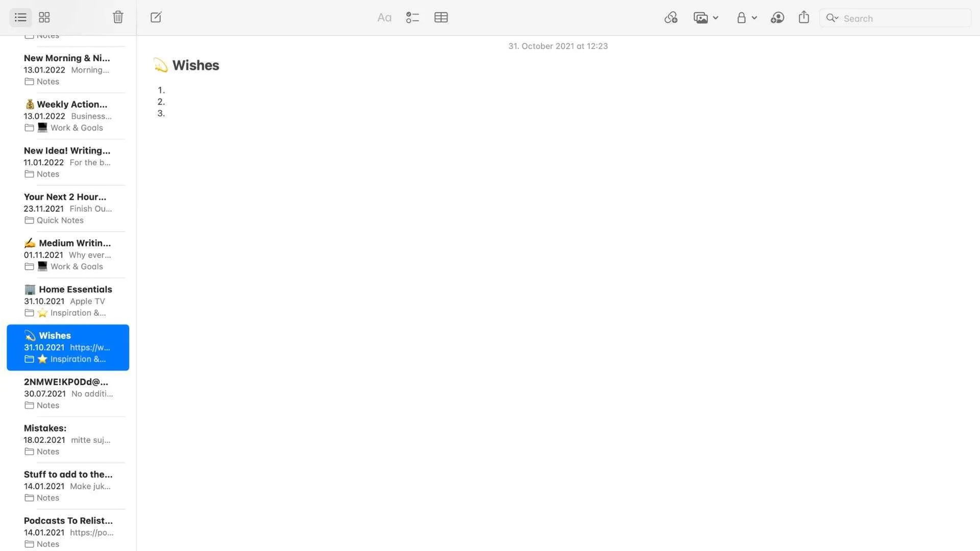Click the money bag emoji on Weekly Action

pyautogui.click(x=30, y=105)
